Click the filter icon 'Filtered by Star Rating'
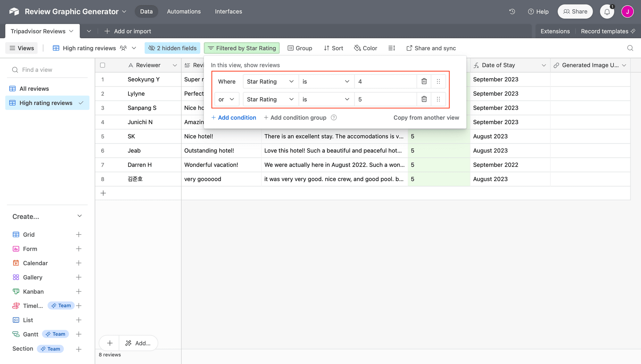The height and width of the screenshot is (364, 641). [242, 47]
